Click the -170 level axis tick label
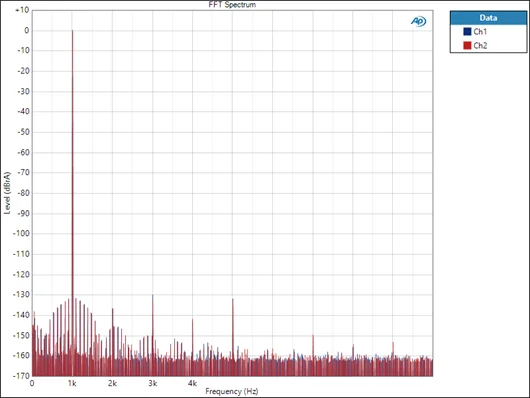This screenshot has height=398, width=530. [21, 376]
